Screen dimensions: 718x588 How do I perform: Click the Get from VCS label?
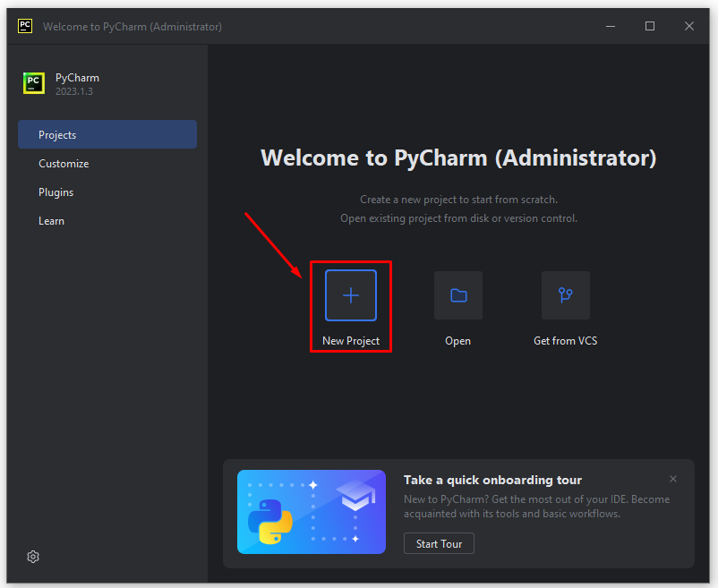[x=566, y=341]
